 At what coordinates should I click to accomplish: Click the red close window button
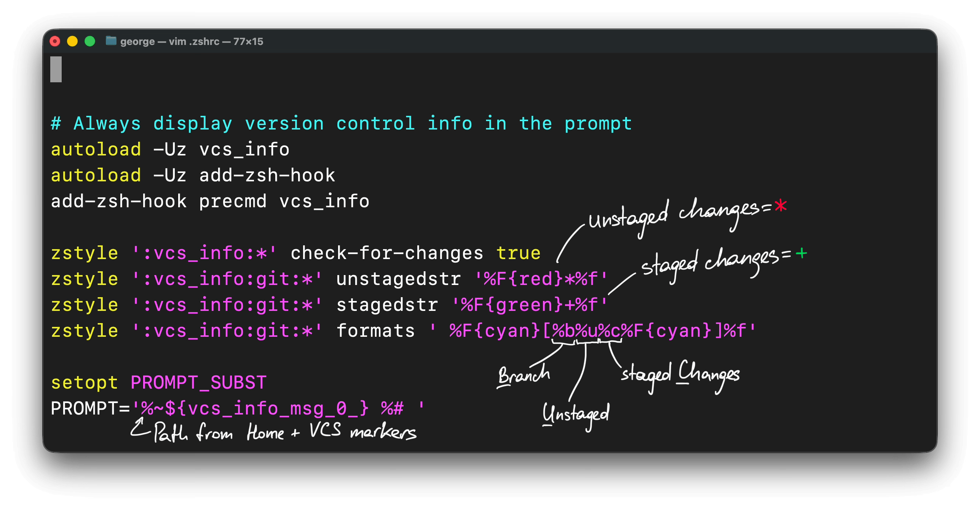coord(55,41)
